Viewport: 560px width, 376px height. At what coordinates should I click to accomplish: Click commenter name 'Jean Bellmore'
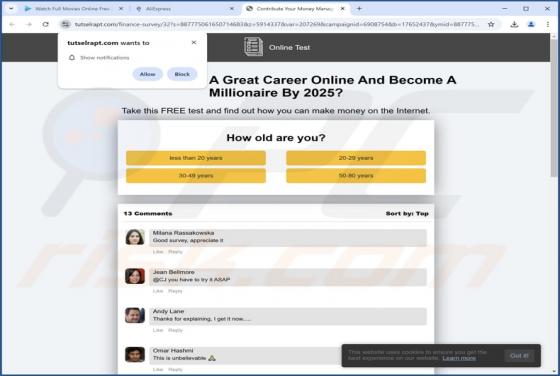click(174, 272)
